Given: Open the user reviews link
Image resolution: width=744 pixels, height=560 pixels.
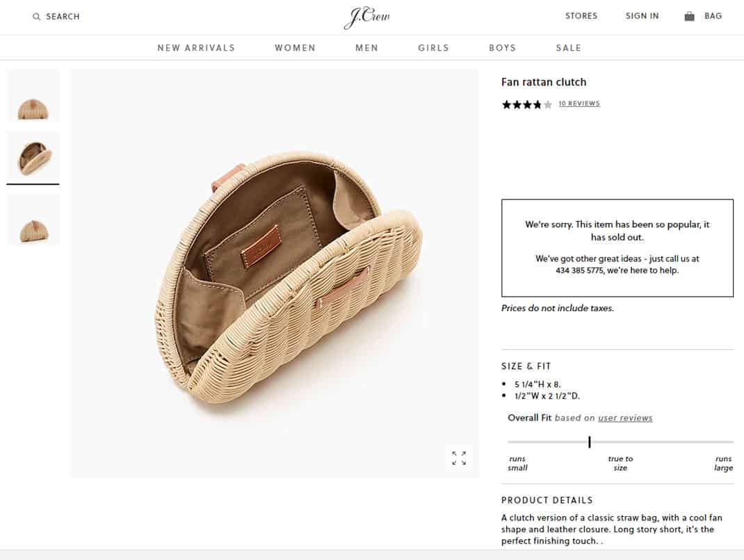Looking at the screenshot, I should 625,418.
